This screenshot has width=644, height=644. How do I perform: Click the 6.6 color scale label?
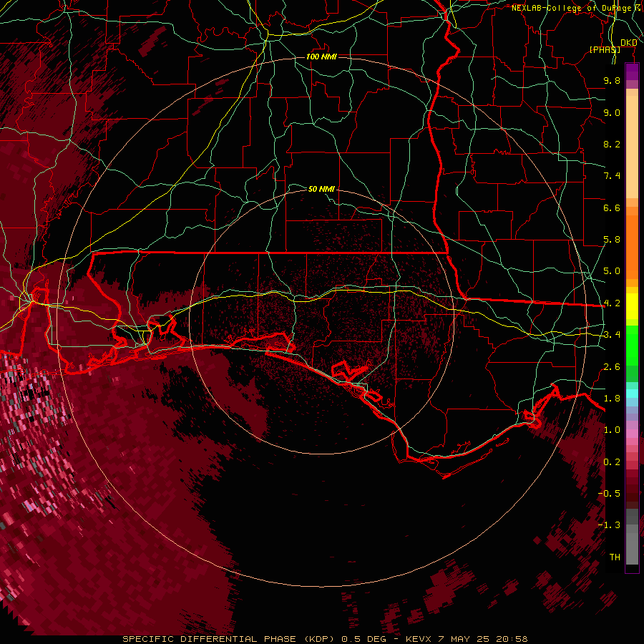tap(612, 208)
